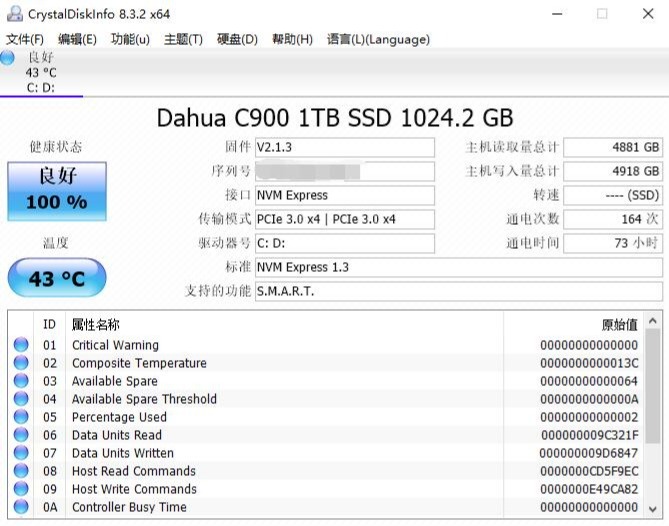Viewport: 669px width, 526px height.
Task: Click the disk status orb in drive bar
Action: (8, 58)
